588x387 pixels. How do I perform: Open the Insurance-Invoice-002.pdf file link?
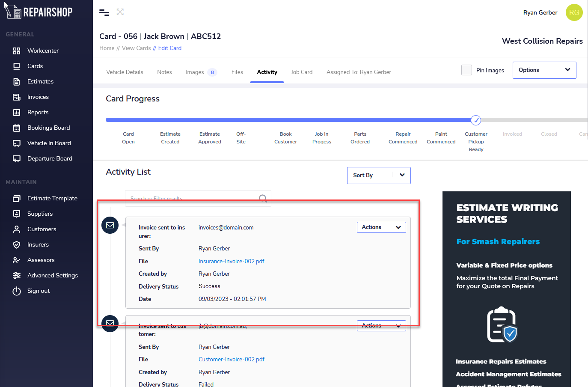tap(231, 262)
